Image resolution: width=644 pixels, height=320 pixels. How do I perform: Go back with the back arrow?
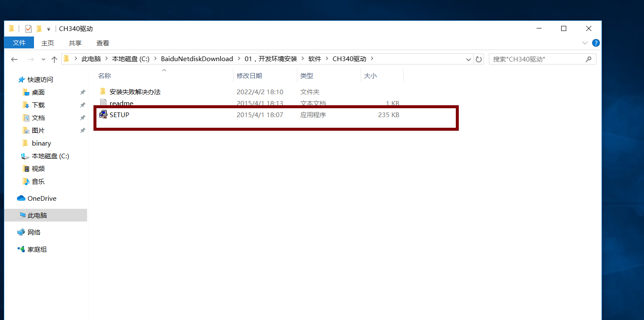[x=14, y=59]
